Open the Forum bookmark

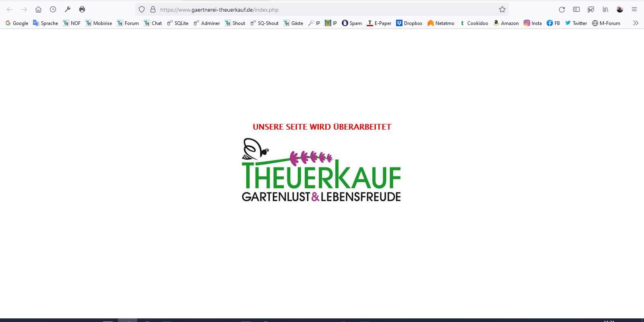tap(128, 23)
